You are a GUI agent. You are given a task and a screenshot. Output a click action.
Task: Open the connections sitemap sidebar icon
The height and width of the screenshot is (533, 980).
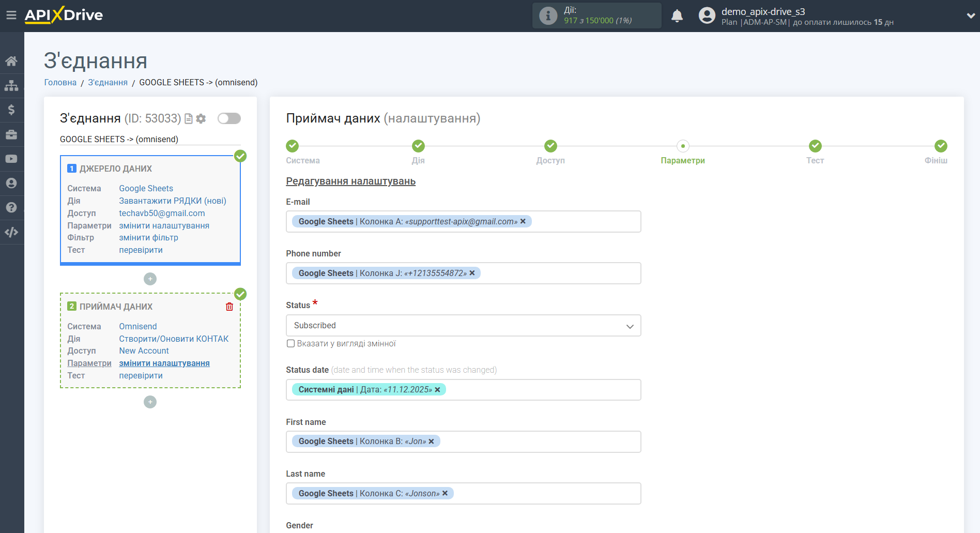11,85
